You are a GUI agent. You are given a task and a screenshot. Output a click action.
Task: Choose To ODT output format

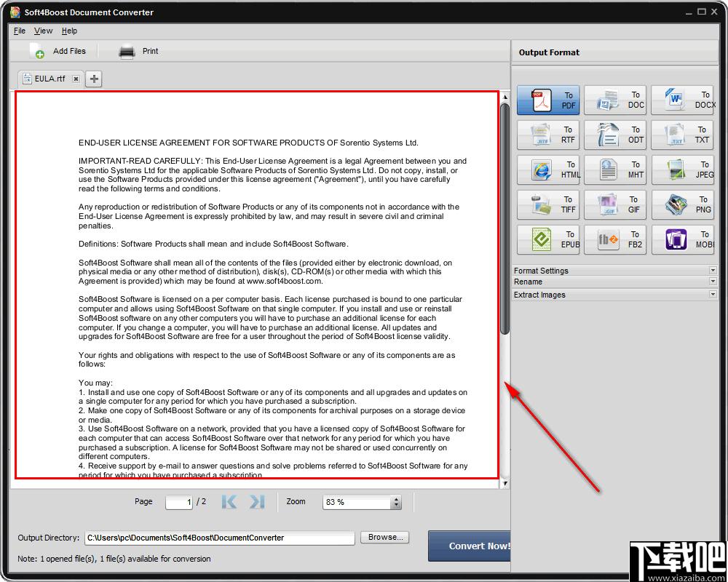point(614,135)
